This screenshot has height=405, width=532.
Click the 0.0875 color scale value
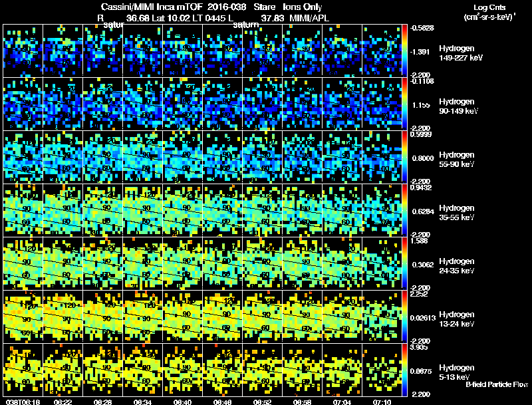pos(421,371)
